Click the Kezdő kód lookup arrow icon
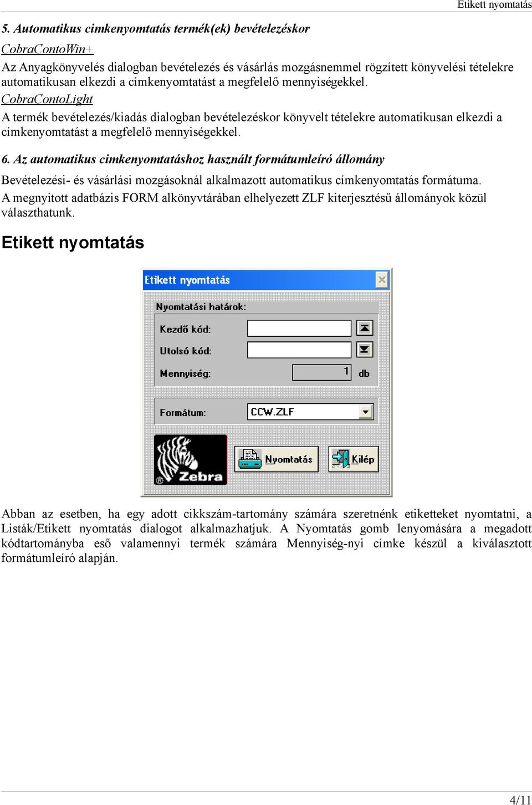Viewport: 532px width, 805px height. click(365, 328)
